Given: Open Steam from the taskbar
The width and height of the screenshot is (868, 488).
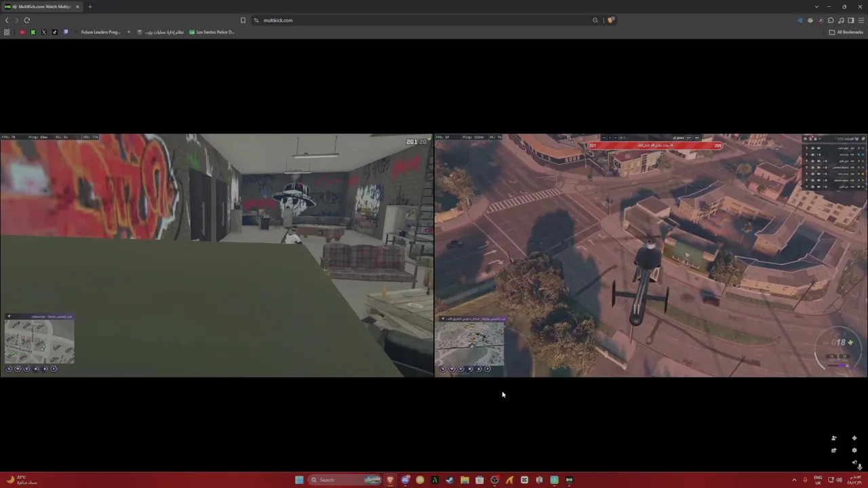Looking at the screenshot, I should pyautogui.click(x=450, y=480).
